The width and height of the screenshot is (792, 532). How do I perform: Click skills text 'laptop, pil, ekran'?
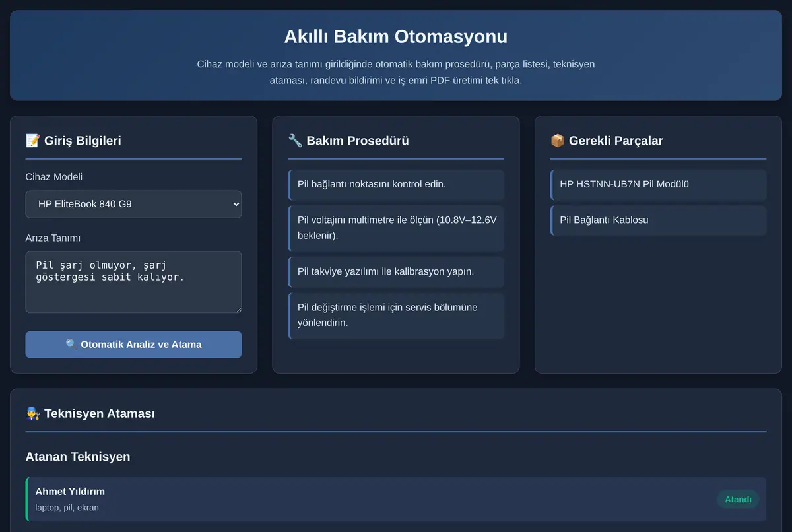(x=67, y=508)
